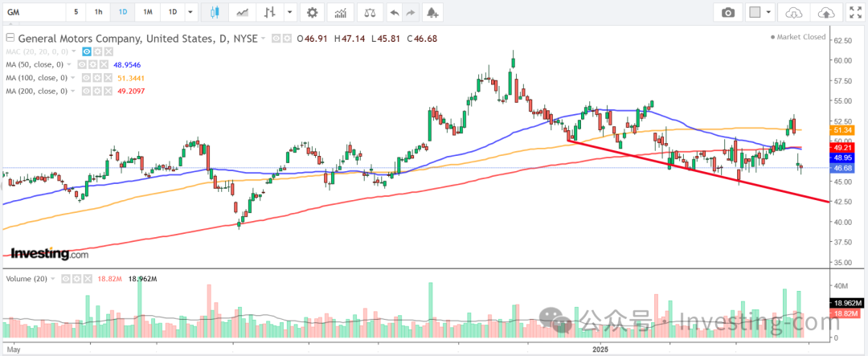
Task: Click the 51.34 orange price label
Action: [841, 130]
